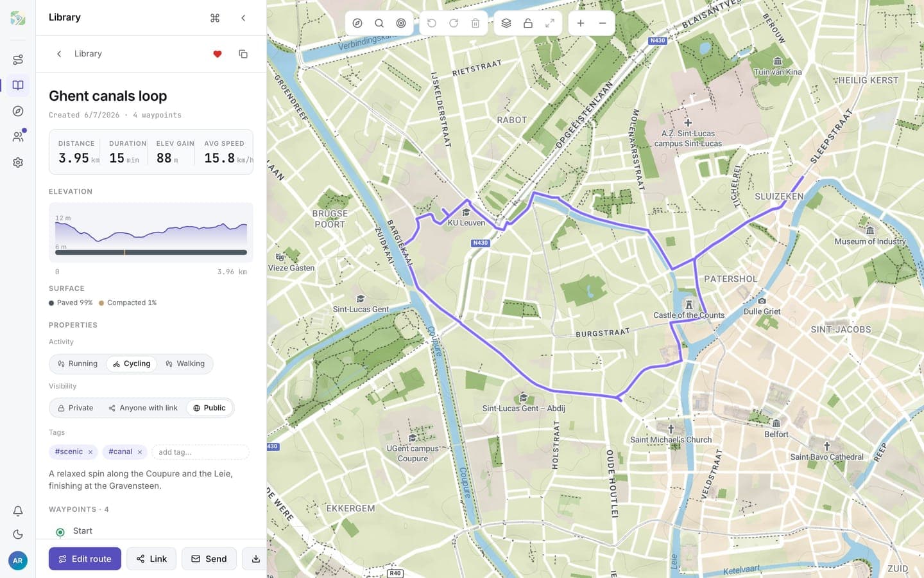
Task: Click the Start waypoint row
Action: 151,531
